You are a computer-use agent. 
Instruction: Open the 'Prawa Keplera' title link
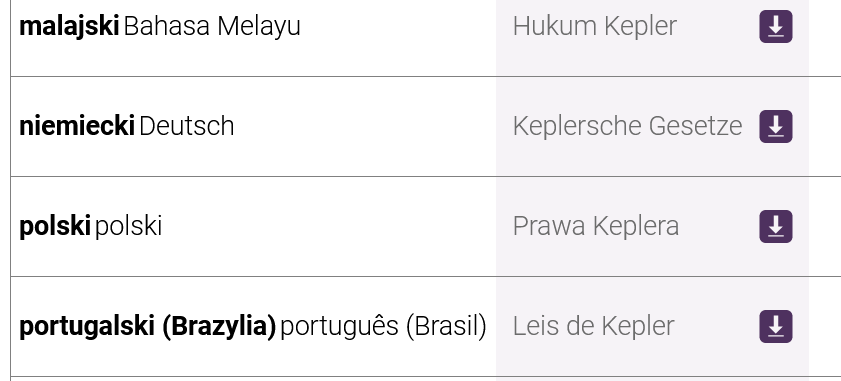595,226
